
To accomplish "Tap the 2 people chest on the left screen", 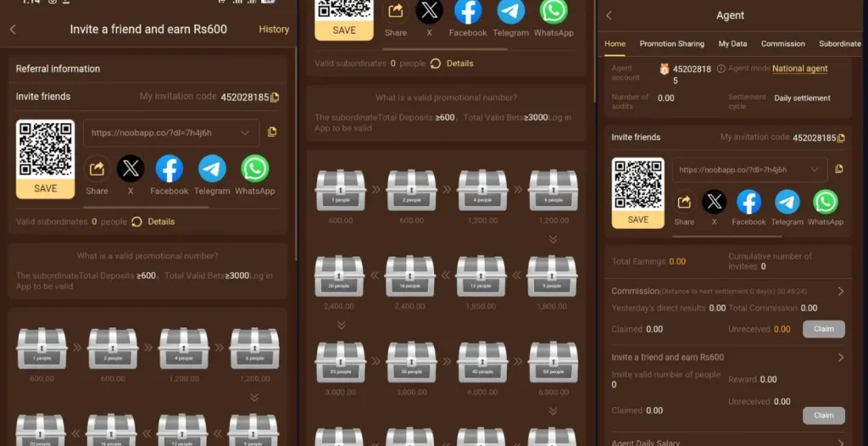I will click(113, 348).
